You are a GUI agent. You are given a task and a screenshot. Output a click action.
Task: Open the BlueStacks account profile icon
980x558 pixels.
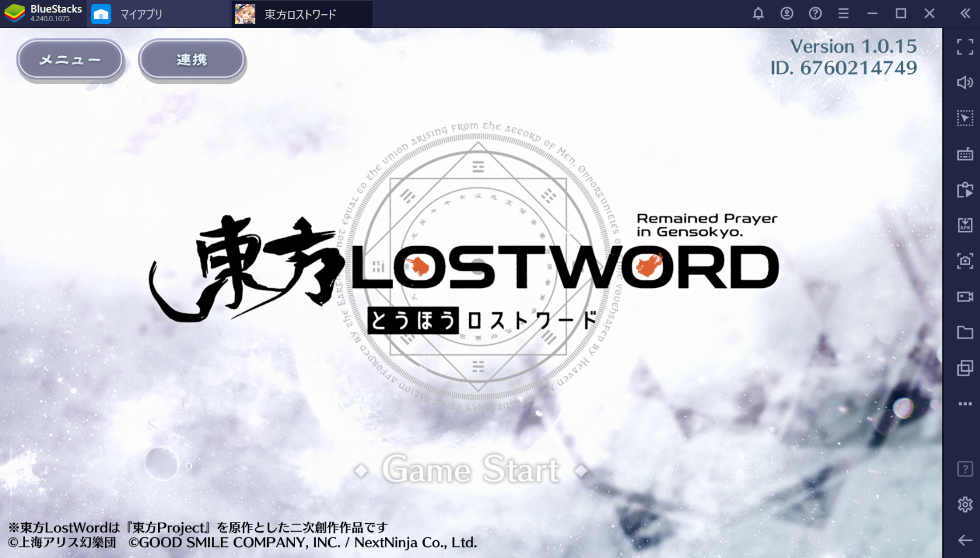click(787, 13)
